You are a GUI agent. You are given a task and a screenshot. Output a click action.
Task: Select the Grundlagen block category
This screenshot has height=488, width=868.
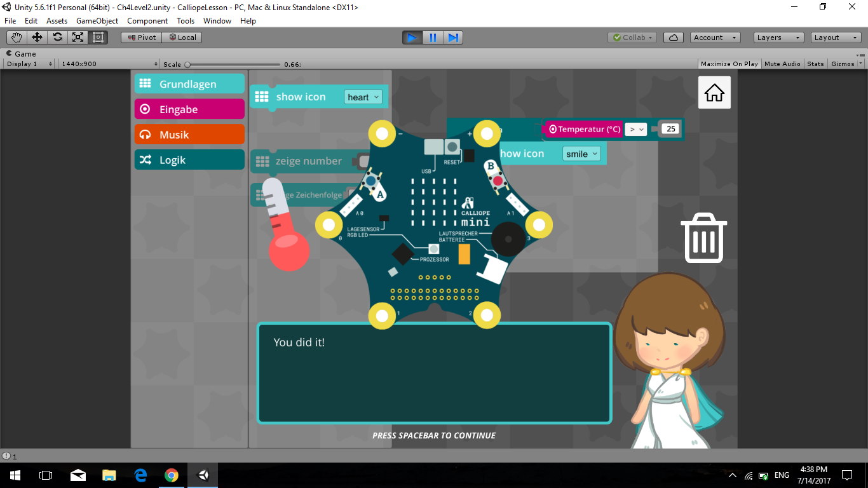tap(189, 84)
